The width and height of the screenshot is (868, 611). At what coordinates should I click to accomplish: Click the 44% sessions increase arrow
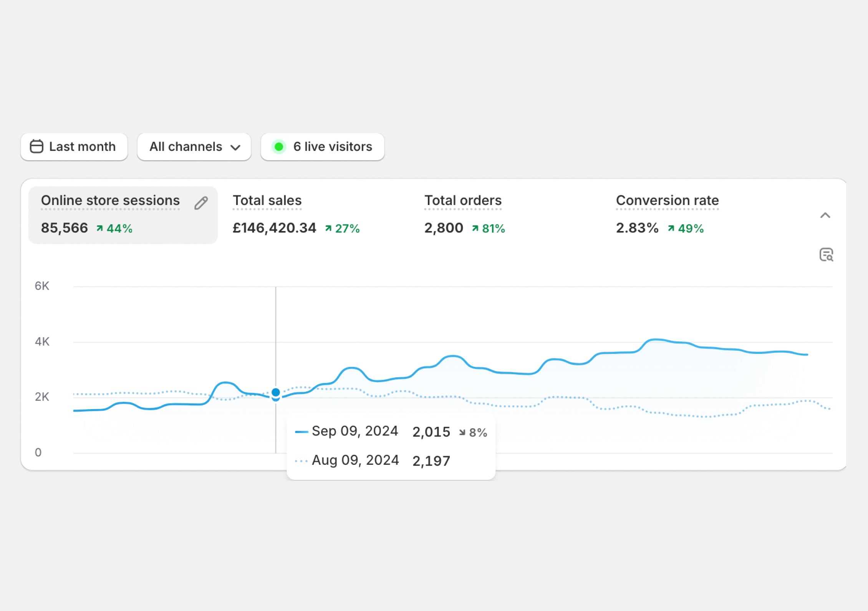coord(99,228)
